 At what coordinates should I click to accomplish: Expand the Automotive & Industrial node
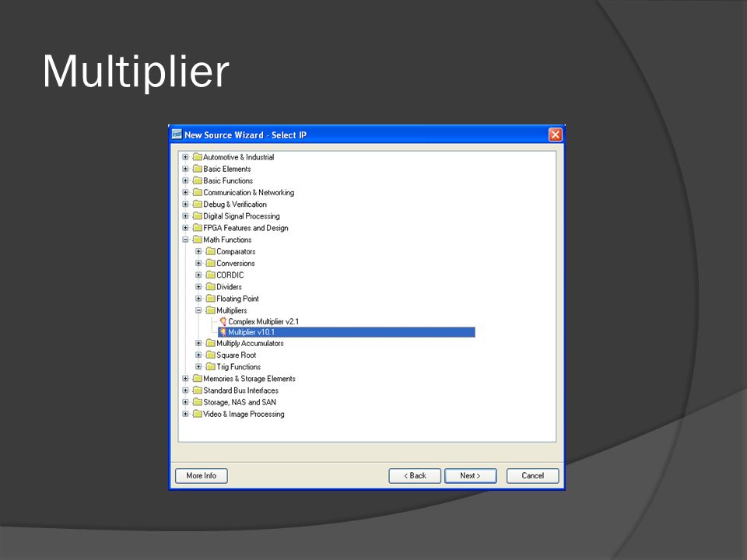click(185, 156)
